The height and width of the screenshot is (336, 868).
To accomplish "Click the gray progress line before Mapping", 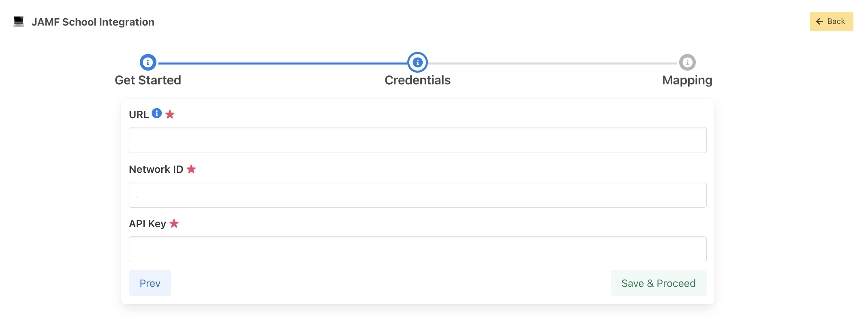I will [552, 63].
